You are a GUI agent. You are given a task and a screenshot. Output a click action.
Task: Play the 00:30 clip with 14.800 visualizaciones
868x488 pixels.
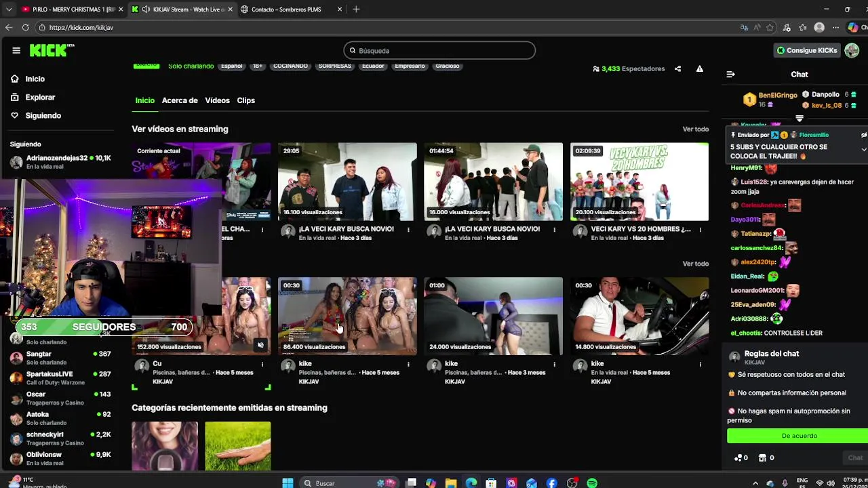[x=639, y=316]
